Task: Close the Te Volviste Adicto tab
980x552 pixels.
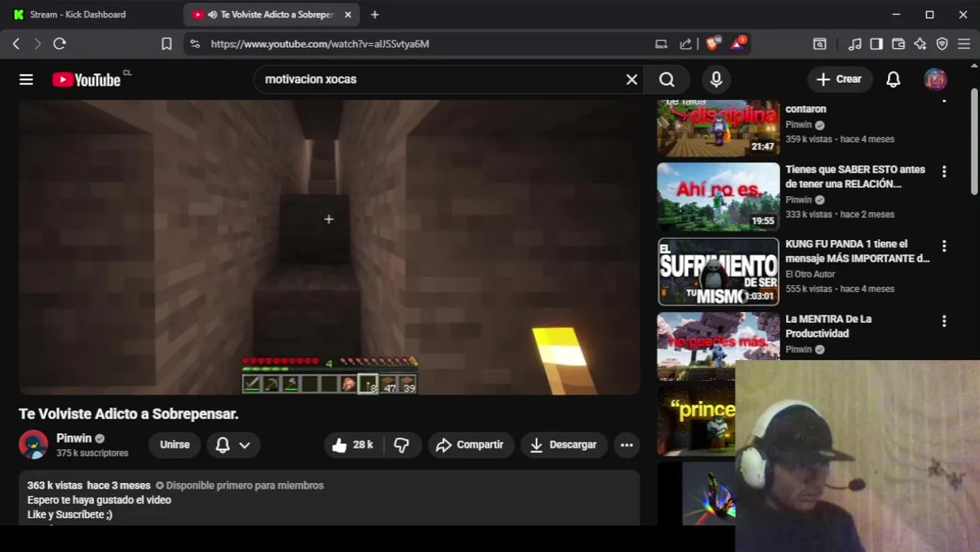Action: [x=347, y=15]
